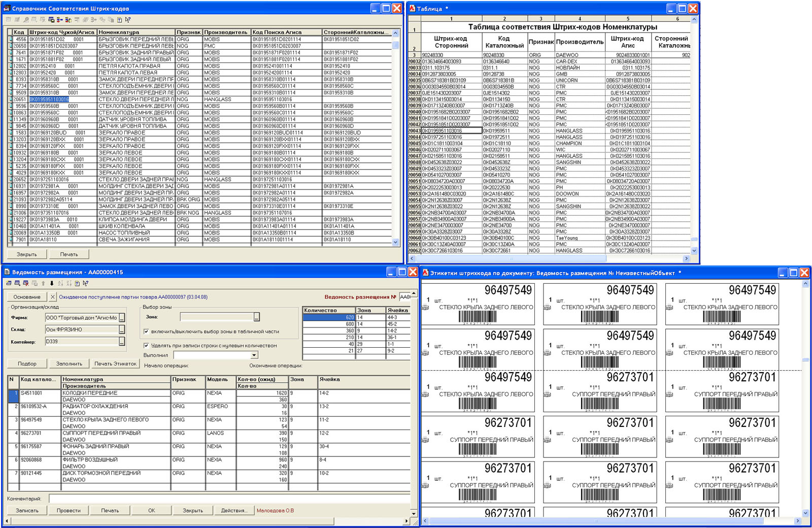The width and height of the screenshot is (812, 528).
Task: Click the icon in Этикетки штрихкода title bar
Action: click(x=425, y=273)
